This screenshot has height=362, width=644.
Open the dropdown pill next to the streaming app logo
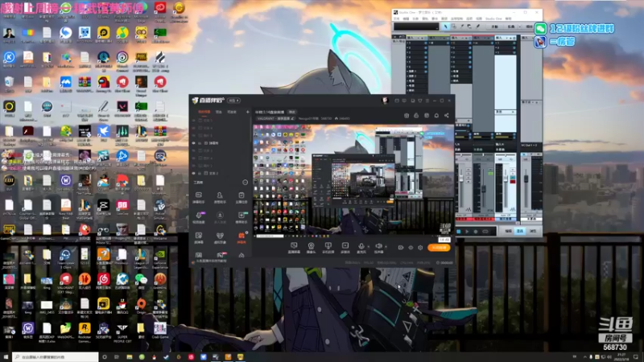pyautogui.click(x=233, y=101)
